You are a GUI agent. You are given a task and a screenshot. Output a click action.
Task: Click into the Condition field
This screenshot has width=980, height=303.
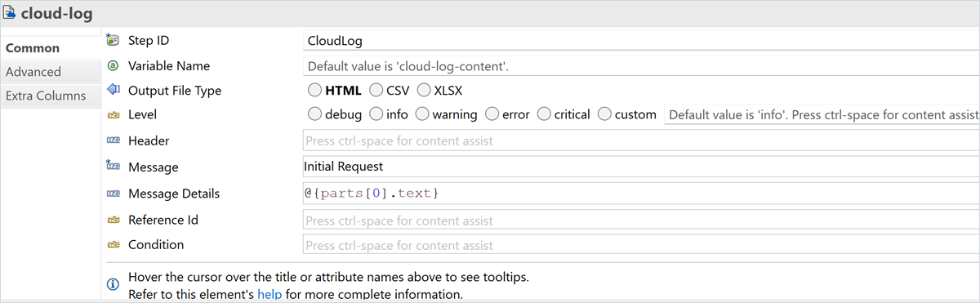click(x=641, y=244)
